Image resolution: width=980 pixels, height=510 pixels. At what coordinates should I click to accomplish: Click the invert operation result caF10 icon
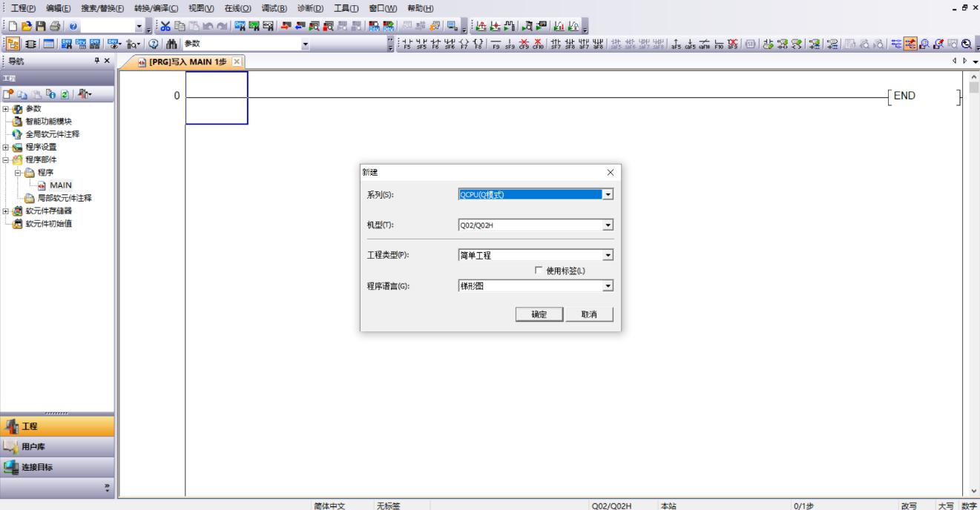pyautogui.click(x=704, y=44)
